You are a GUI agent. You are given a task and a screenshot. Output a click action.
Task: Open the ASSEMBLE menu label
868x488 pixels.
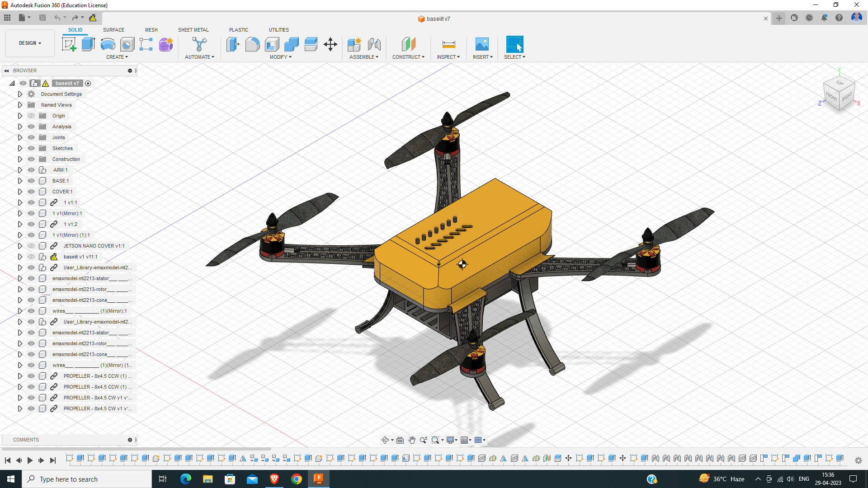point(363,57)
